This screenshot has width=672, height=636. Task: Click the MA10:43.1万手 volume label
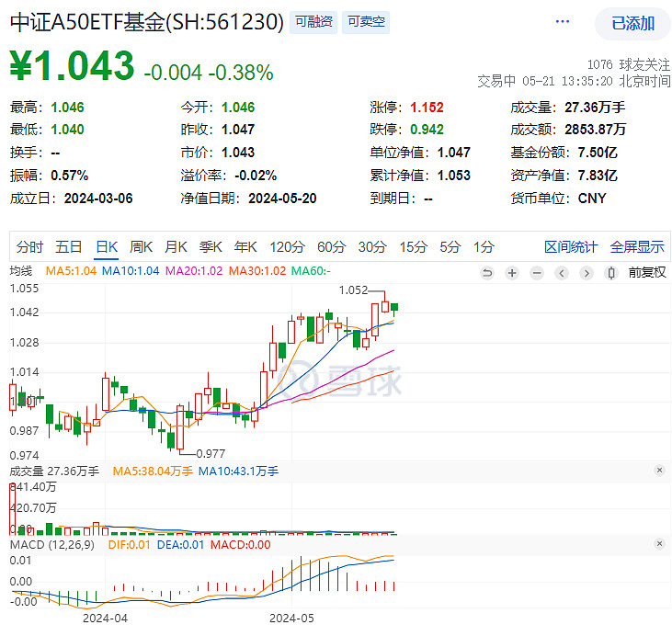tap(238, 471)
